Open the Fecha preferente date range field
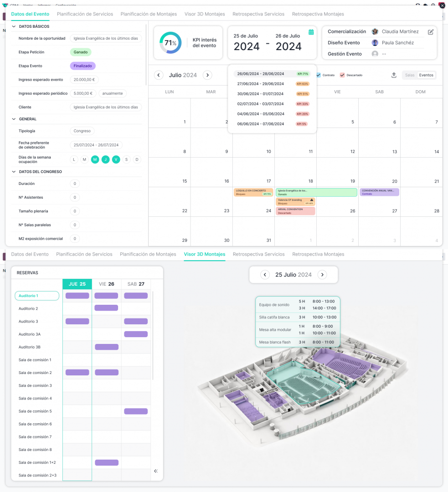This screenshot has width=448, height=492. 96,145
